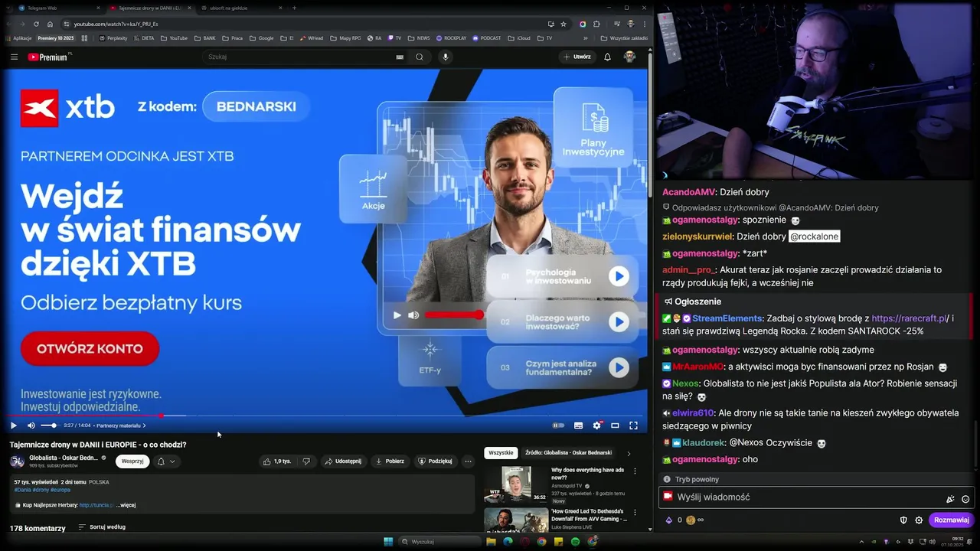This screenshot has width=980, height=551.
Task: Go to the browser home page icon
Action: pos(51,24)
